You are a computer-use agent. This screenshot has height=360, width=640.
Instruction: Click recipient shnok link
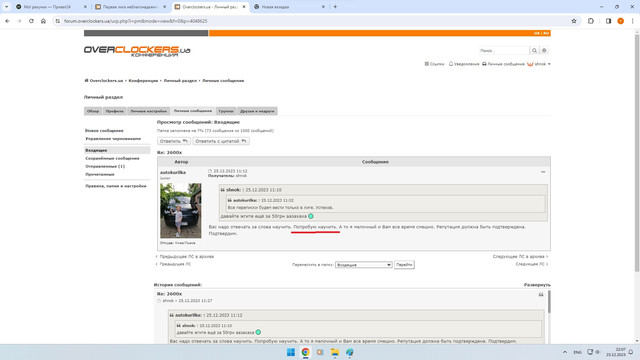click(241, 176)
